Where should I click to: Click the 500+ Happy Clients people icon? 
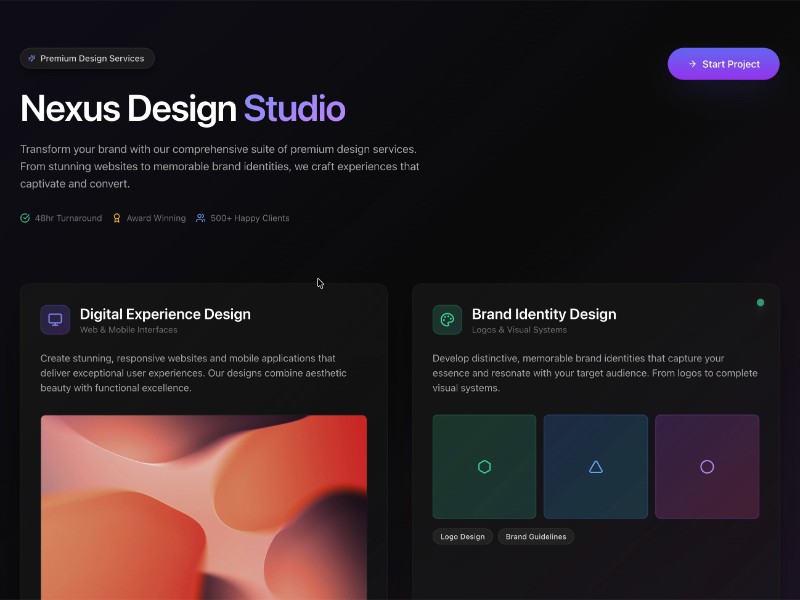coord(200,218)
